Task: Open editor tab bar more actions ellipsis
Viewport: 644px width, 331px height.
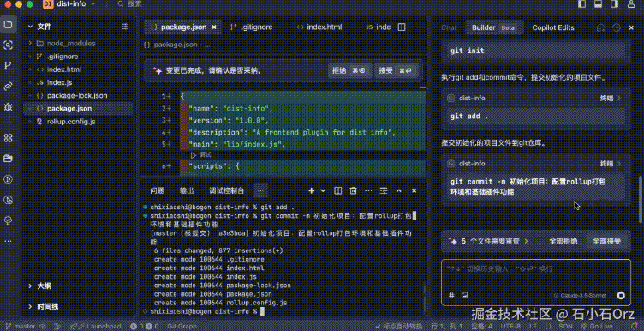Action: click(416, 27)
